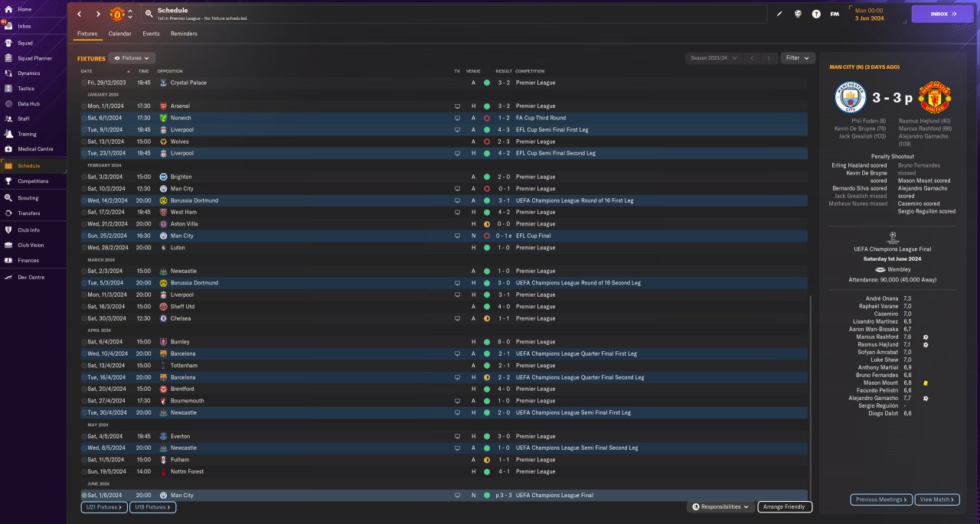This screenshot has width=980, height=524.
Task: Click the Manchester United crest in header
Action: [x=117, y=14]
